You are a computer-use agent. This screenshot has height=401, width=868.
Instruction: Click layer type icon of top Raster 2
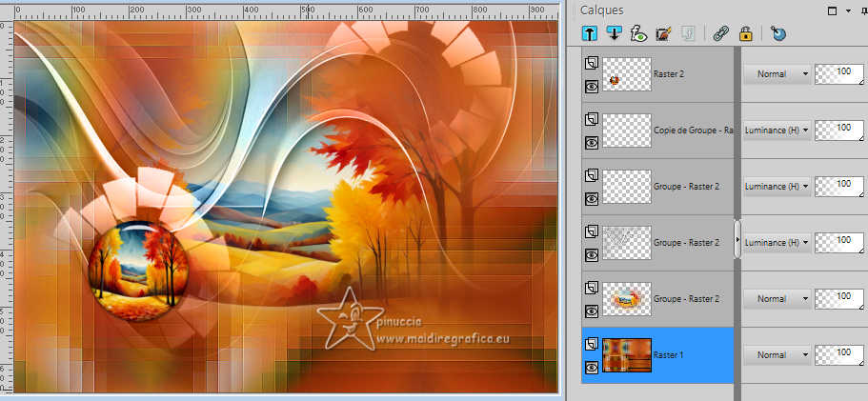coord(592,64)
